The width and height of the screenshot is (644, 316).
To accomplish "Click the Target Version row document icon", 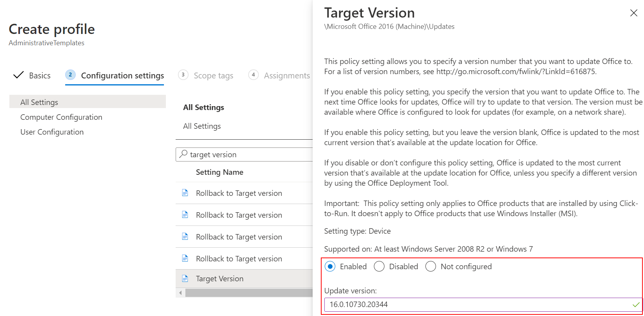I will tap(185, 279).
